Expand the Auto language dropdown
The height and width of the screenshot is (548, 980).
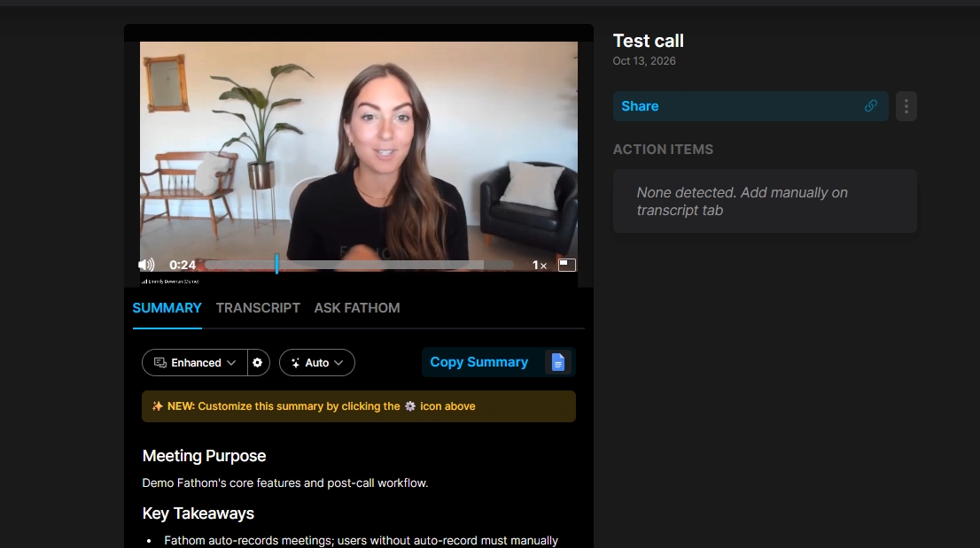(317, 363)
